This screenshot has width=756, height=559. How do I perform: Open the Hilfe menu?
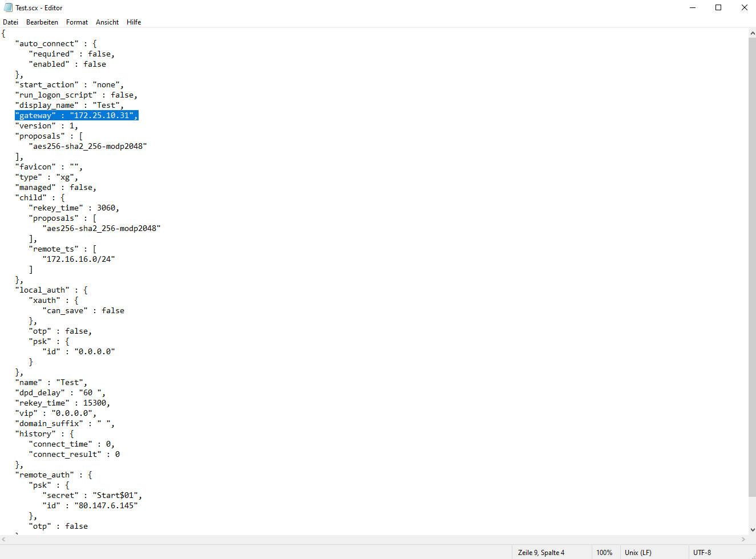[x=134, y=22]
